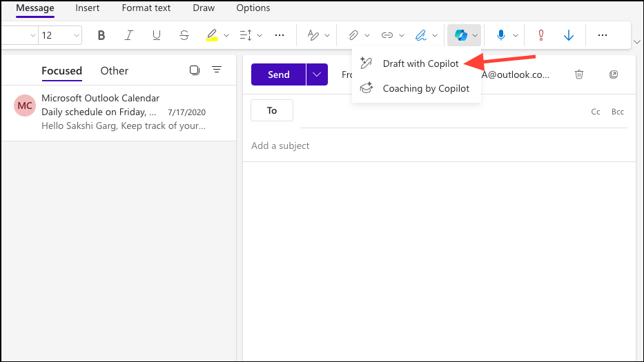644x362 pixels.
Task: Click the signature pen icon
Action: tap(420, 35)
